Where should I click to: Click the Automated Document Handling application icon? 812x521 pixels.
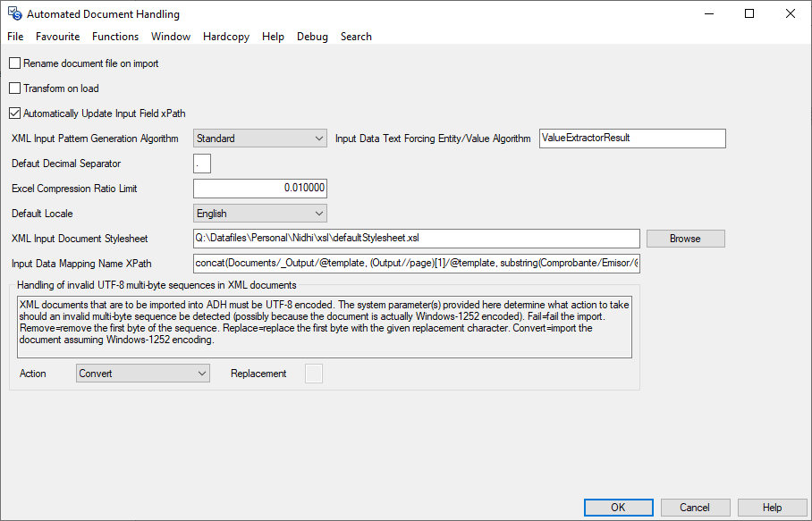coord(13,13)
